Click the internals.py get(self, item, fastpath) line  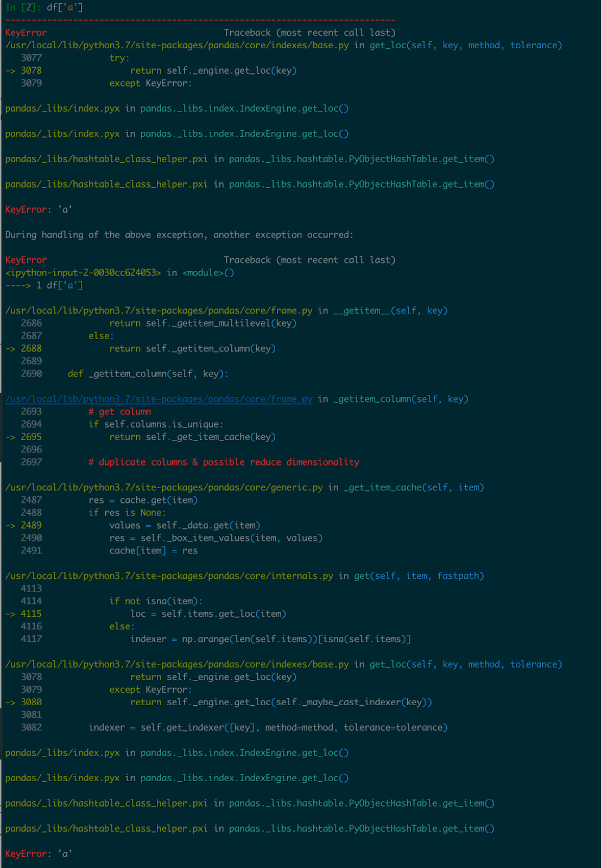pyautogui.click(x=244, y=576)
